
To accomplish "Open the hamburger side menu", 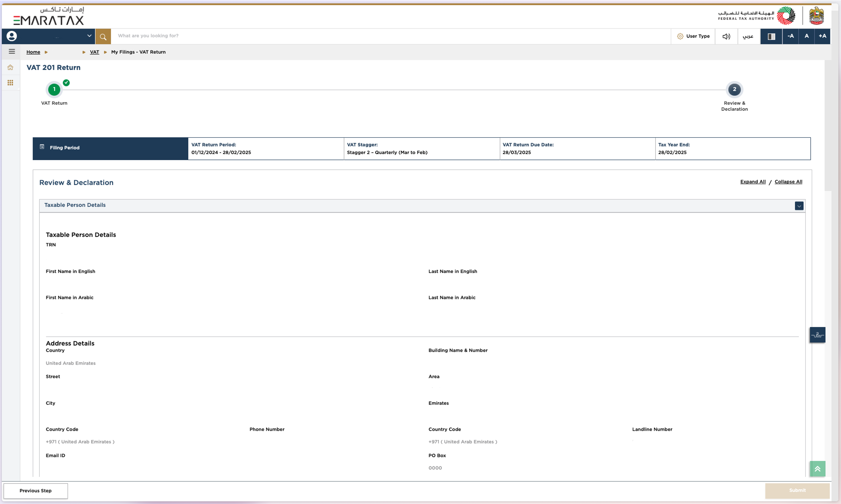I will click(12, 51).
